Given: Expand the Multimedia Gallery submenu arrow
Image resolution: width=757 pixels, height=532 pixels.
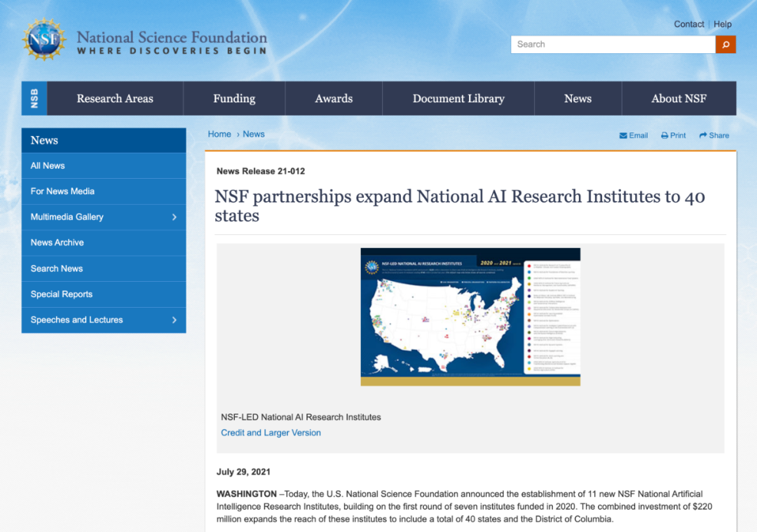Looking at the screenshot, I should click(175, 217).
